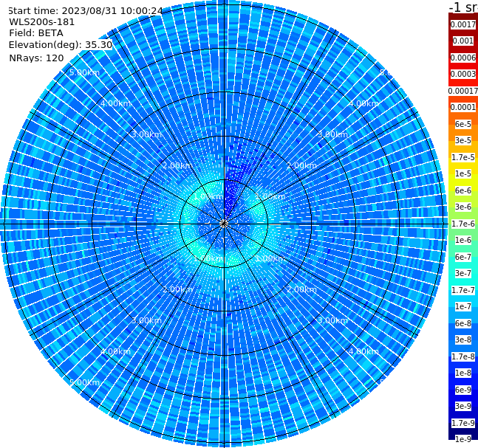The width and height of the screenshot is (478, 448).
Task: Choose the 1e-9 bottom colorbar value
Action: click(x=463, y=439)
